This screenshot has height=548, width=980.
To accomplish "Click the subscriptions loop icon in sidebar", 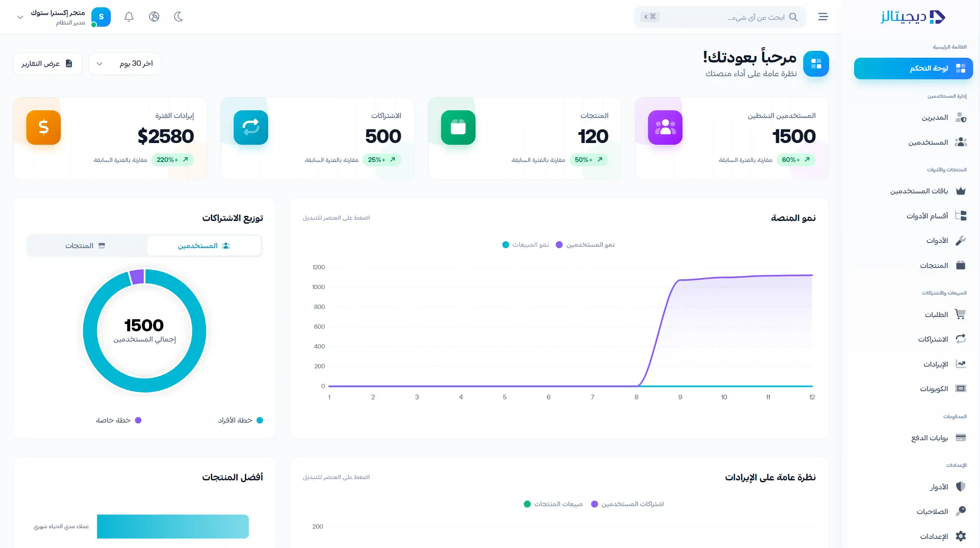I will [x=961, y=339].
